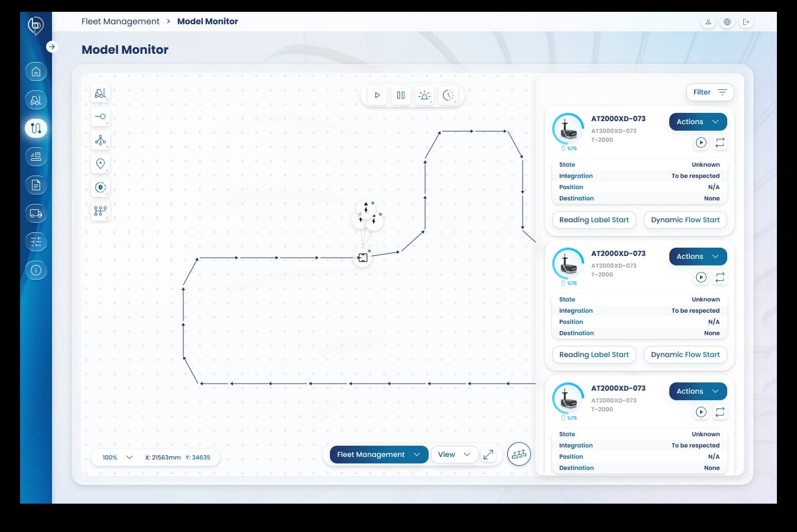Click the loop arrows icon on middle vehicle card
This screenshot has height=532, width=797.
[x=720, y=277]
